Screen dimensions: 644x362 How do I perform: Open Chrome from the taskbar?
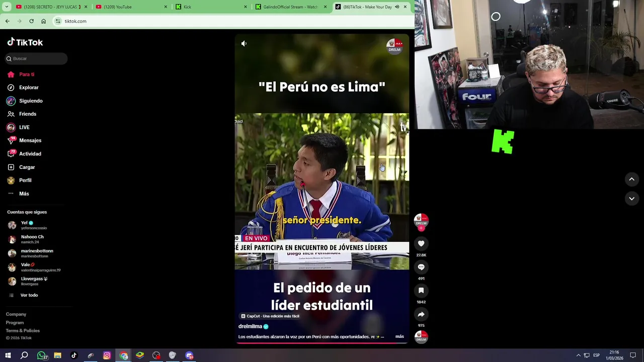pyautogui.click(x=123, y=355)
